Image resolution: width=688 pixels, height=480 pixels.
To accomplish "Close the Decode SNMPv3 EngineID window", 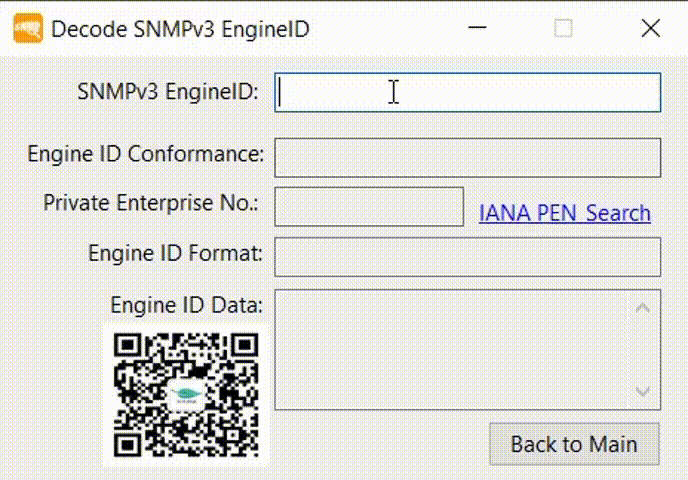I will coord(651,29).
